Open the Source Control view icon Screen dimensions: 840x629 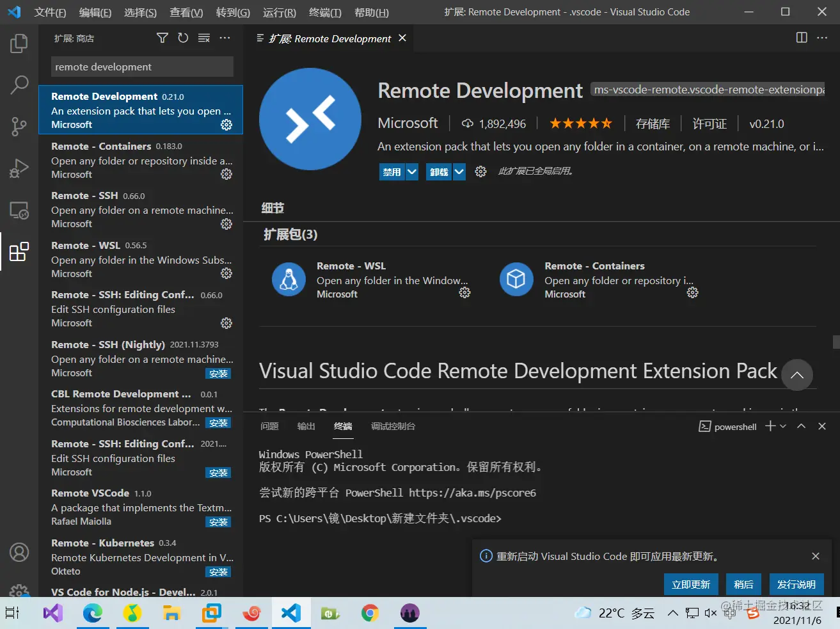pyautogui.click(x=19, y=126)
